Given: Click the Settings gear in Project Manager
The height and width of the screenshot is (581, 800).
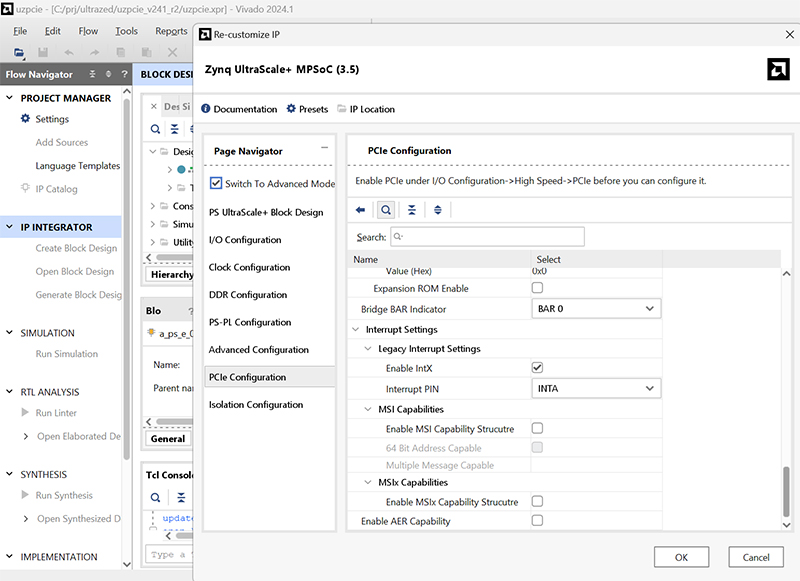Looking at the screenshot, I should point(26,119).
